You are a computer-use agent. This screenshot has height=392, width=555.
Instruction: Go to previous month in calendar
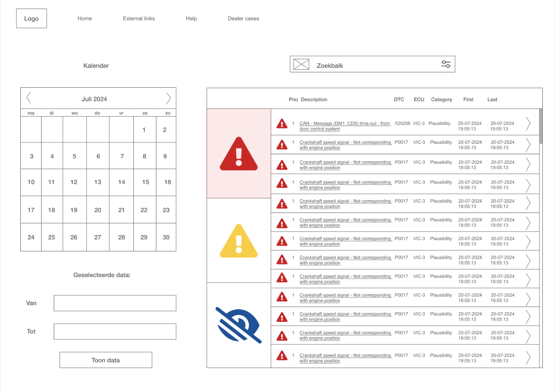point(29,98)
